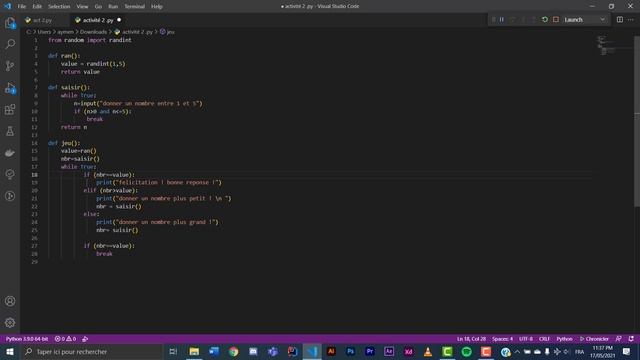Viewport: 640px width, 360px height.
Task: Open the Accounts icon in activity bar
Action: coord(10,301)
